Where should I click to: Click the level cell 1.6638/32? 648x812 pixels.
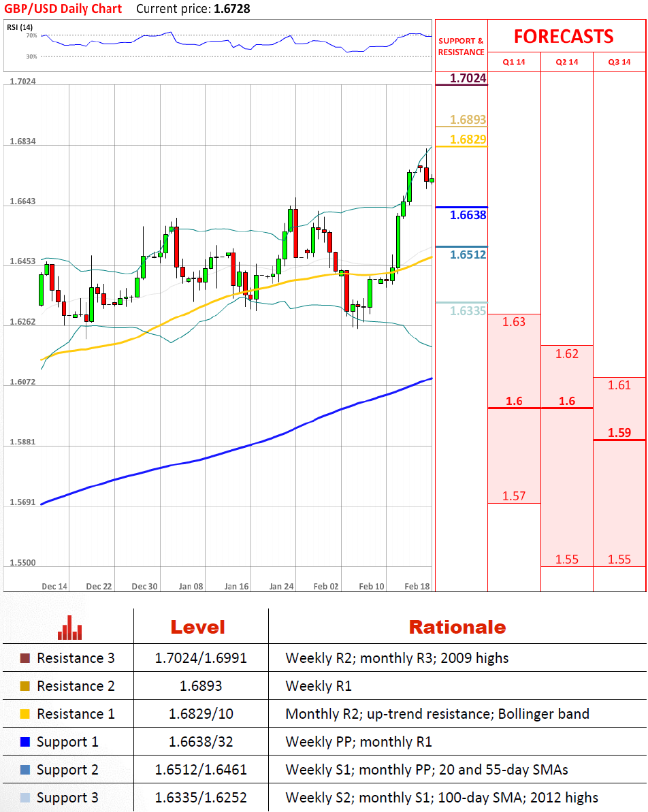[201, 742]
